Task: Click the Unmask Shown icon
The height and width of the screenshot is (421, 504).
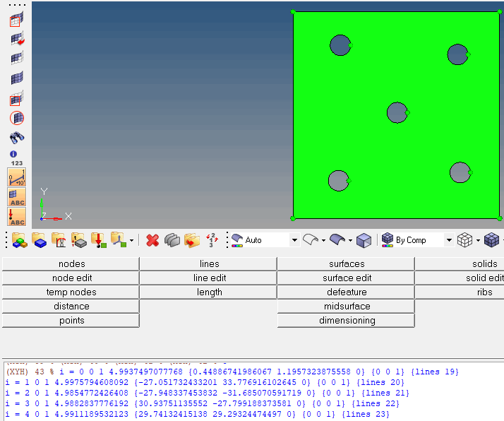Action: click(x=17, y=98)
